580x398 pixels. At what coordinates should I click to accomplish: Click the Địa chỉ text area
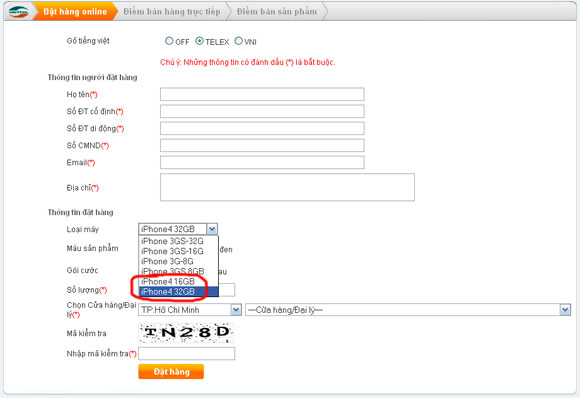(x=287, y=187)
